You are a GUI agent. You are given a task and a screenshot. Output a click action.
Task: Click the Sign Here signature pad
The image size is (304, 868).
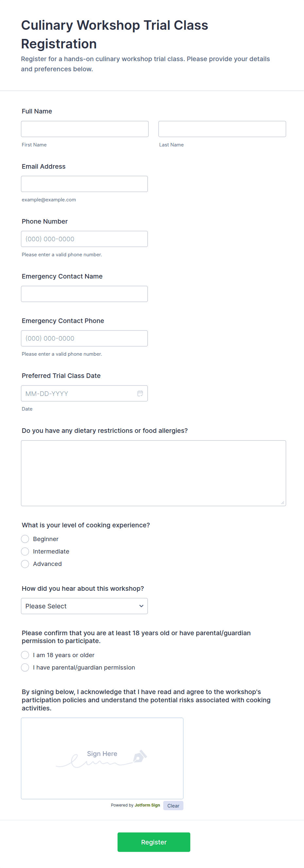click(102, 758)
